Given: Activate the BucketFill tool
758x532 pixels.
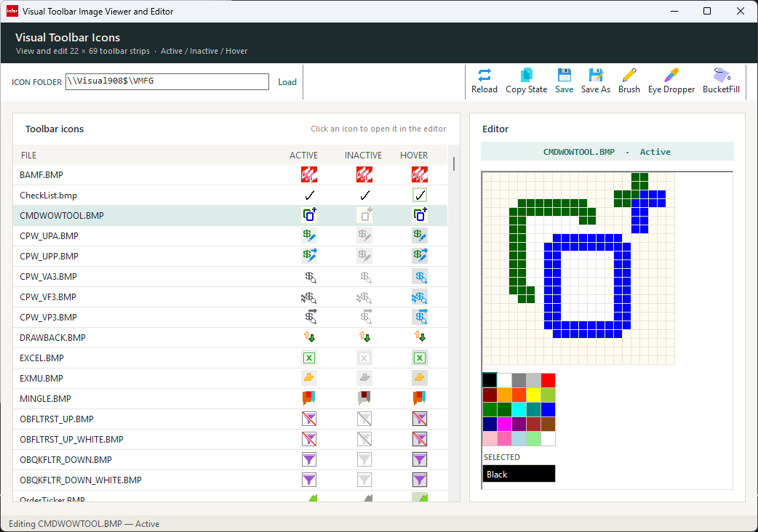Looking at the screenshot, I should point(721,81).
